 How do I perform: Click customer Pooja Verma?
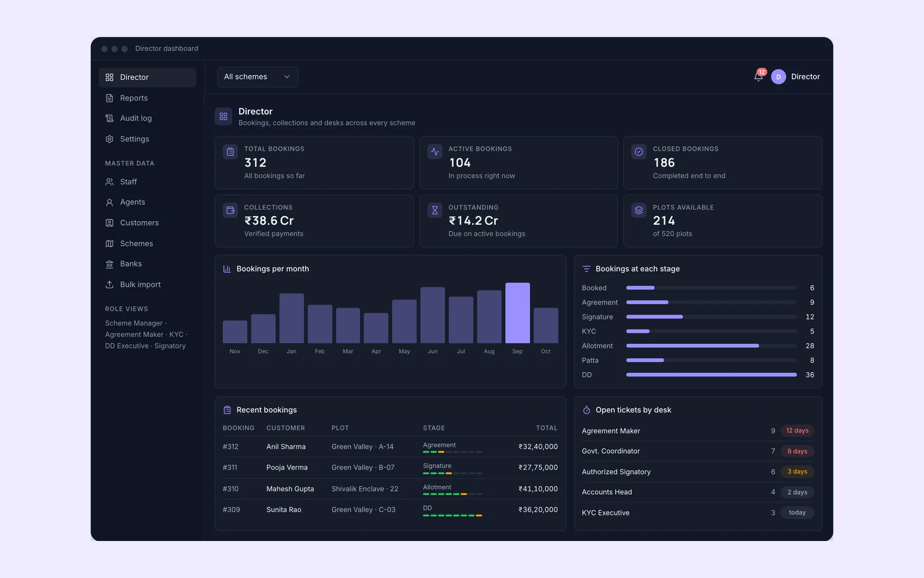click(x=287, y=468)
